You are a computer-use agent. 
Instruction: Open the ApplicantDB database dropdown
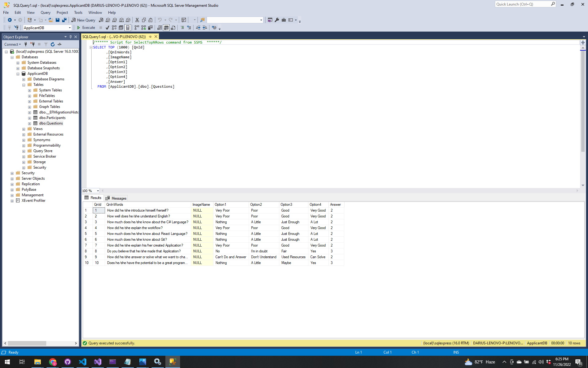[70, 28]
